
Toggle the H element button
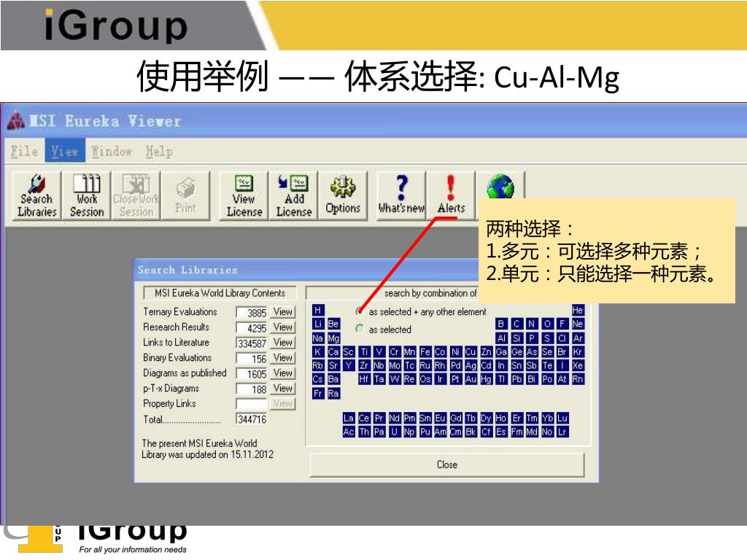click(318, 310)
